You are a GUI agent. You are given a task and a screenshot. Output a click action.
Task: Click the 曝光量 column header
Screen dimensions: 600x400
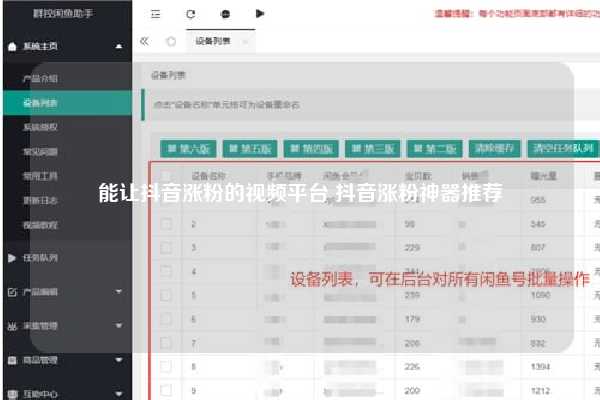coord(543,176)
